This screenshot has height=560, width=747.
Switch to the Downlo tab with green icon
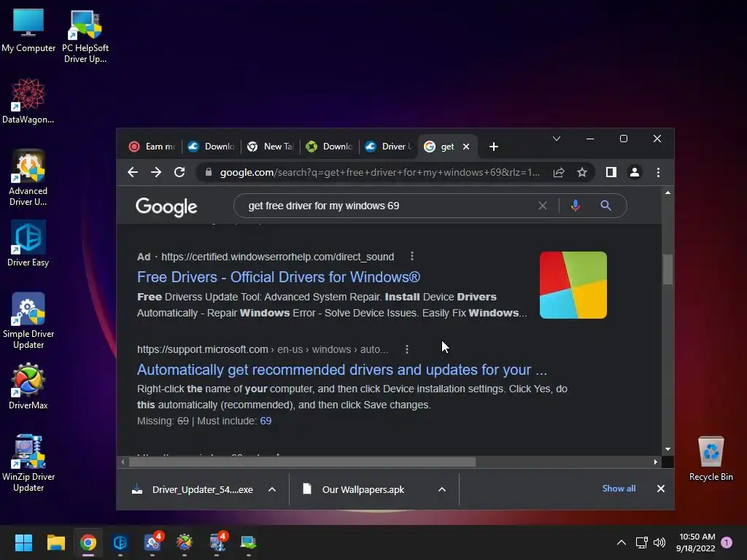click(x=329, y=147)
